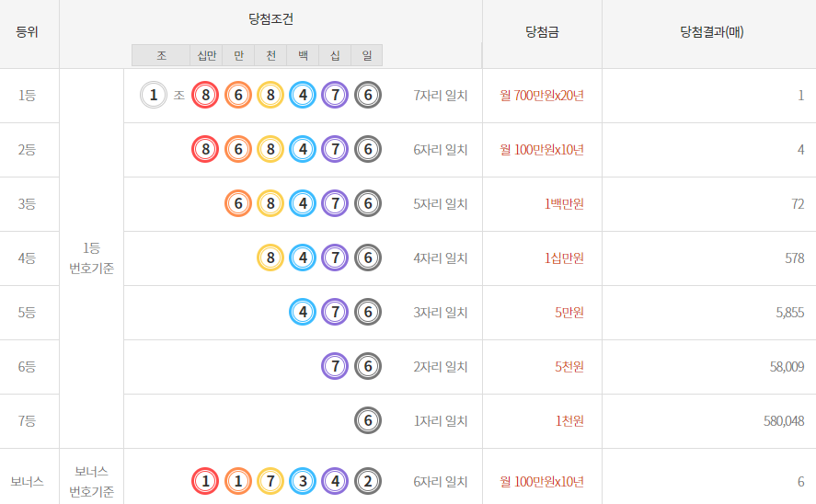Click the 3자리 일치 condition text

(441, 313)
